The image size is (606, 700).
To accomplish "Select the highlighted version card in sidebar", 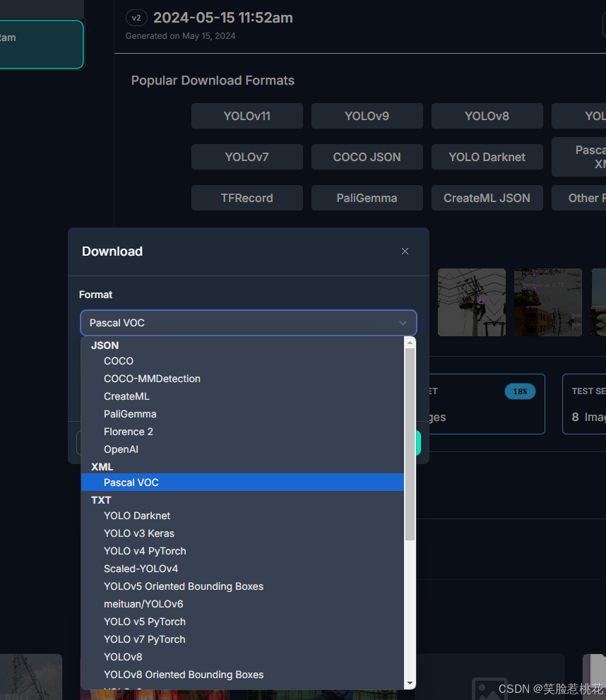I will 42,45.
